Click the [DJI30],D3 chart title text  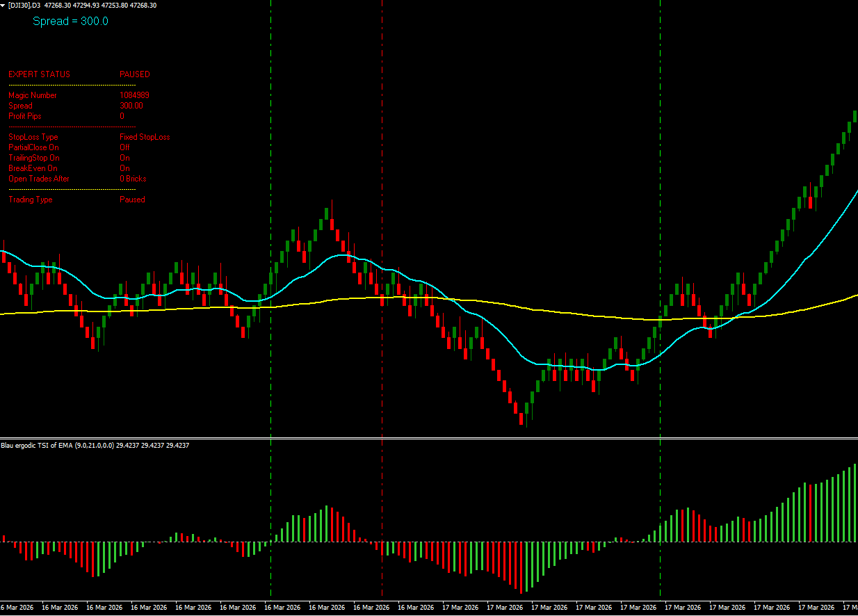point(24,5)
